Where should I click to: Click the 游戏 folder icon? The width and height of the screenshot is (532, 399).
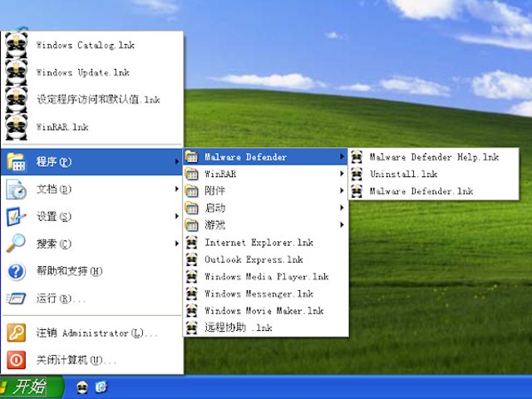[192, 225]
